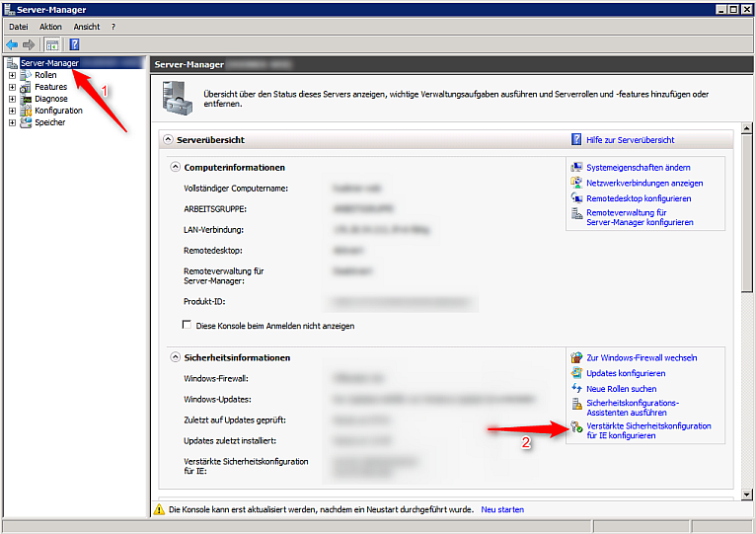Click the Sicherheitskonfigurations-Assistenten icon
The height and width of the screenshot is (534, 756).
pyautogui.click(x=576, y=404)
